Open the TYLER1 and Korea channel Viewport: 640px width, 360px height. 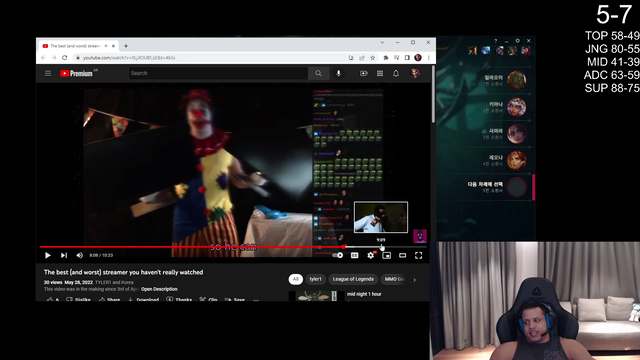(114, 282)
